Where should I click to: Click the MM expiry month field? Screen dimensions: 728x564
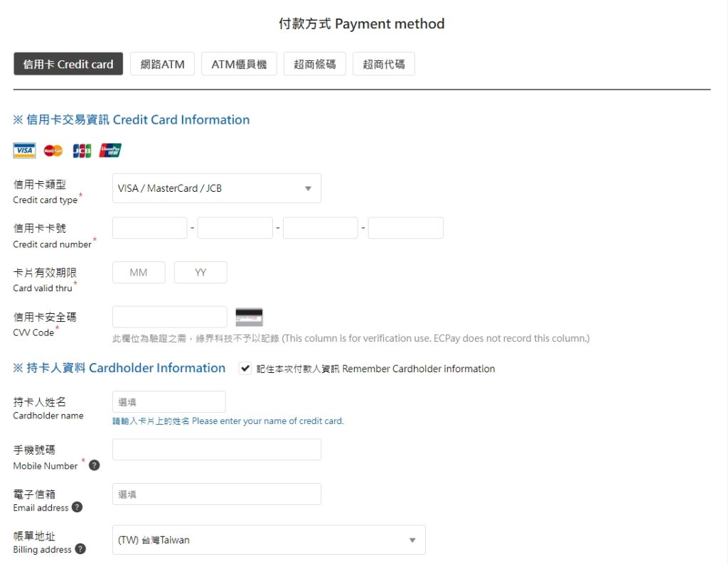coord(138,272)
